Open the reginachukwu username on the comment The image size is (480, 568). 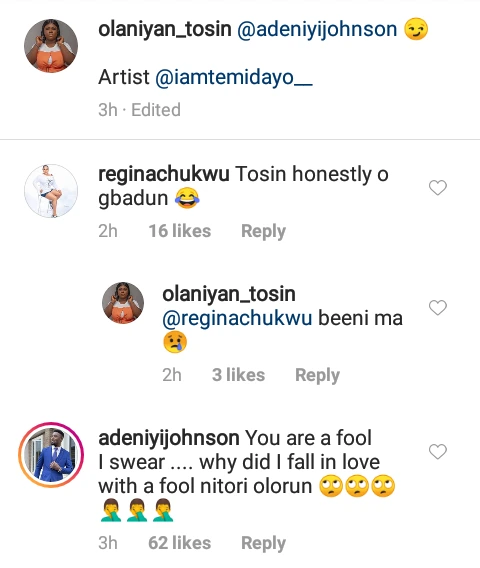164,174
